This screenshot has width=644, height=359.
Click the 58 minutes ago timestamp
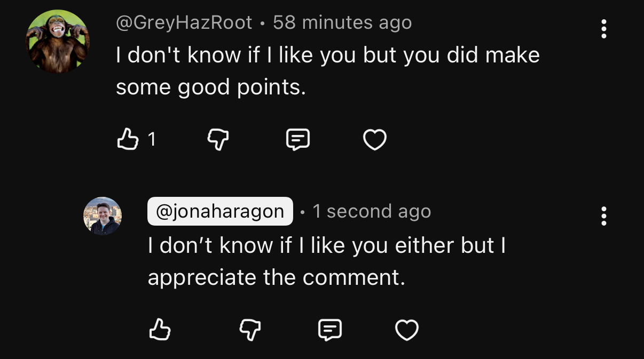[342, 22]
